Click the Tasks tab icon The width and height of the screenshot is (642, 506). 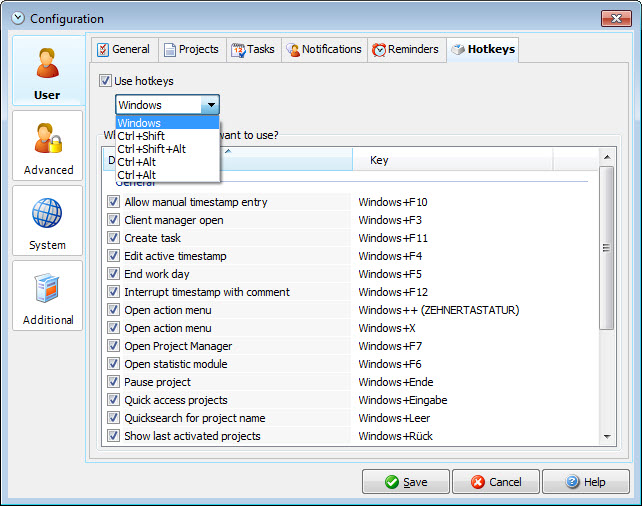pos(238,50)
